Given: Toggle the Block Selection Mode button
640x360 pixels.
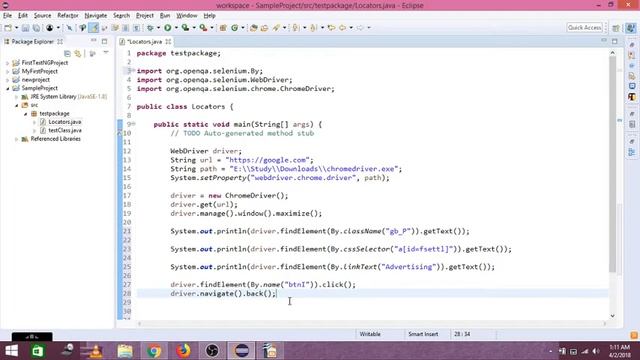Looking at the screenshot, I should 126,28.
